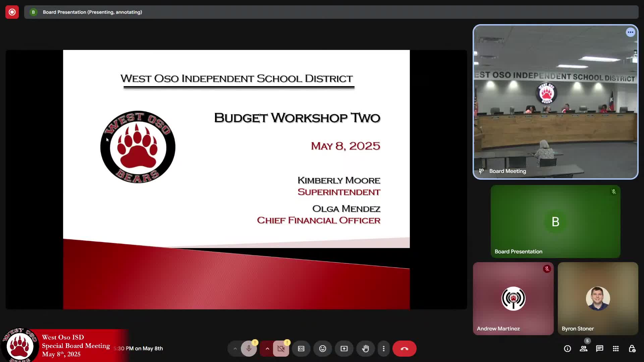Turn on closed captions
This screenshot has width=644, height=362.
(301, 349)
